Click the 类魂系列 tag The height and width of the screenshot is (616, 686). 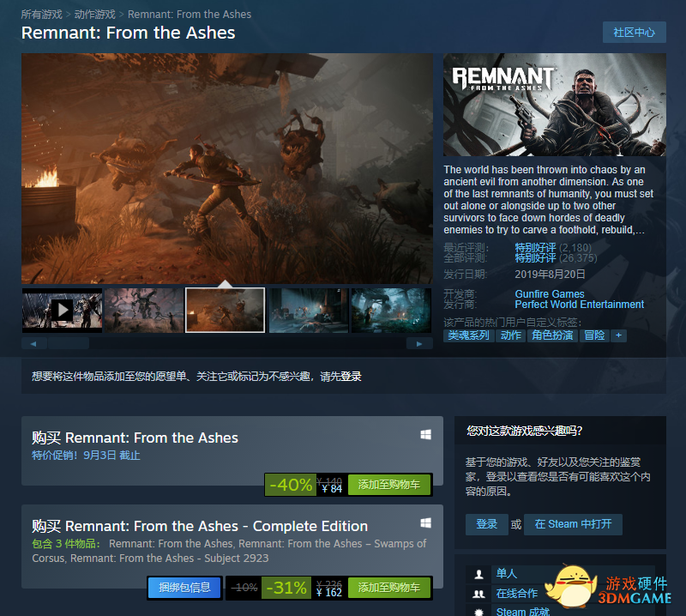[x=468, y=335]
